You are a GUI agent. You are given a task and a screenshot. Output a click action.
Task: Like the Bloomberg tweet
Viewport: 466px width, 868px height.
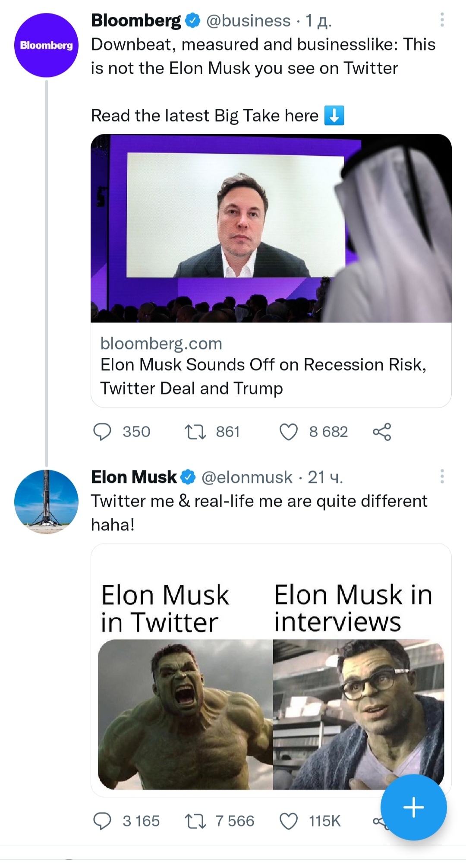click(289, 432)
